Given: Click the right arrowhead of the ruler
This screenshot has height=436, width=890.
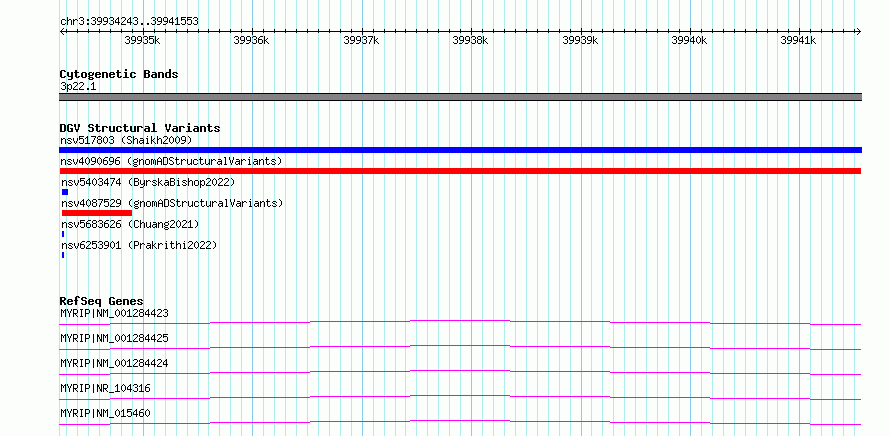Looking at the screenshot, I should click(859, 31).
